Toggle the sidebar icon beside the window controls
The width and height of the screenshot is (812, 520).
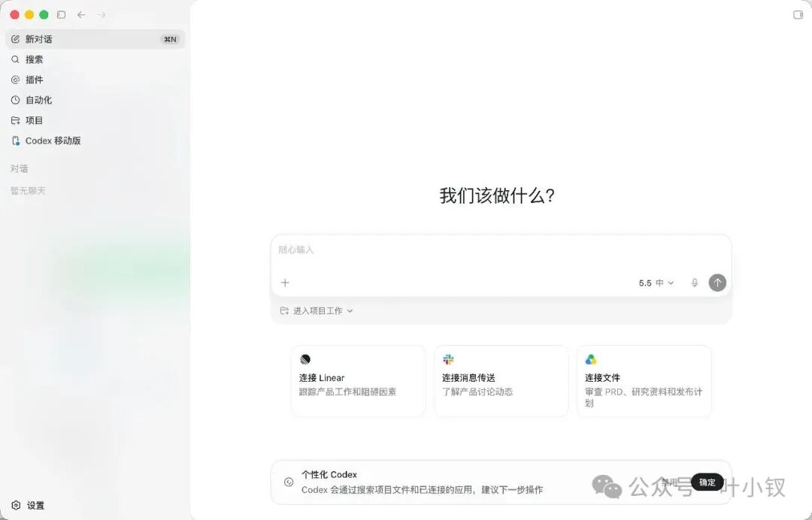coord(61,15)
